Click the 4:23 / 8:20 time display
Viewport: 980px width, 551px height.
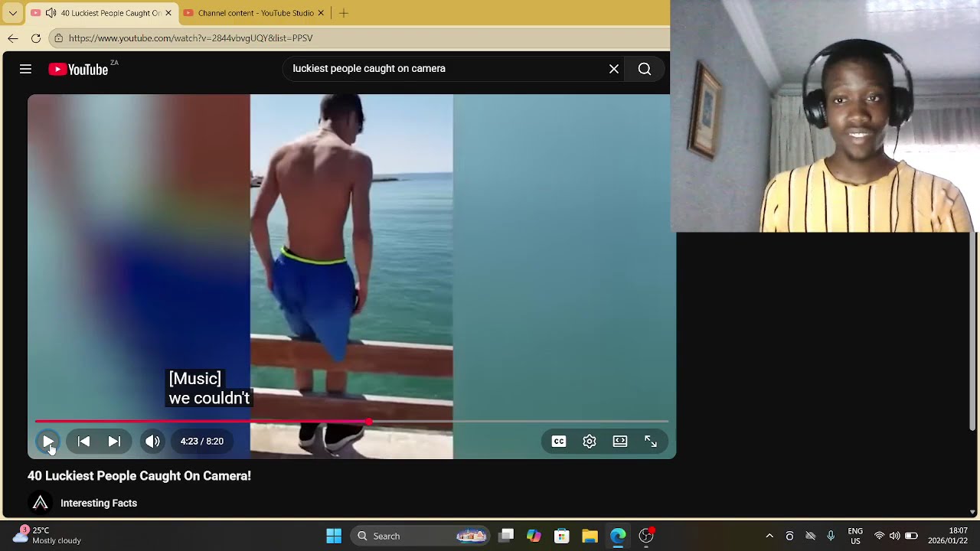(202, 442)
